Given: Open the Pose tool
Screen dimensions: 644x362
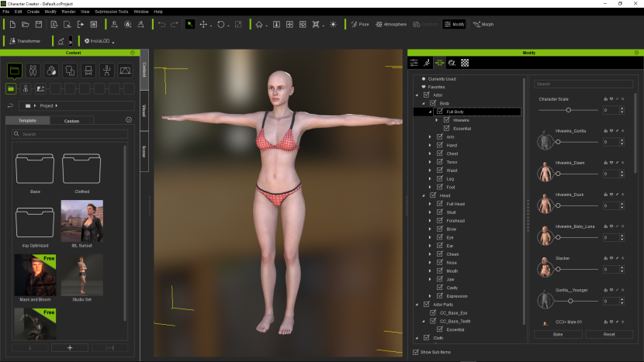Looking at the screenshot, I should 359,25.
